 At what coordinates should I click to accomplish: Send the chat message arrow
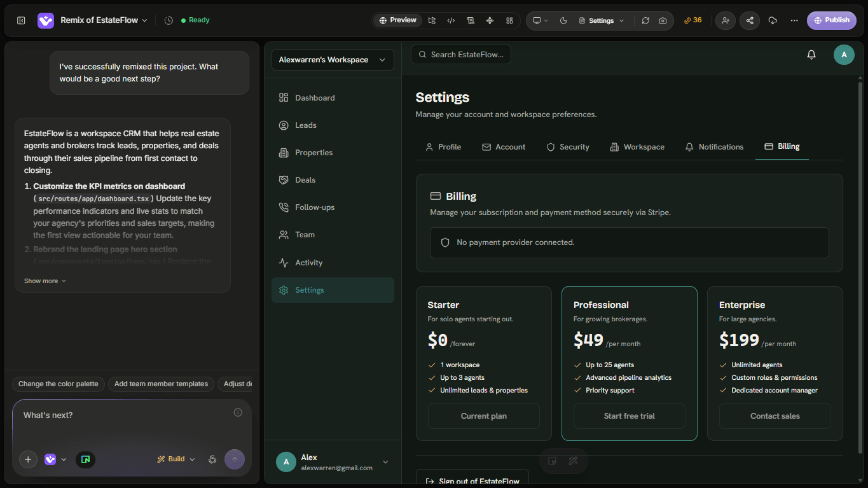(235, 459)
